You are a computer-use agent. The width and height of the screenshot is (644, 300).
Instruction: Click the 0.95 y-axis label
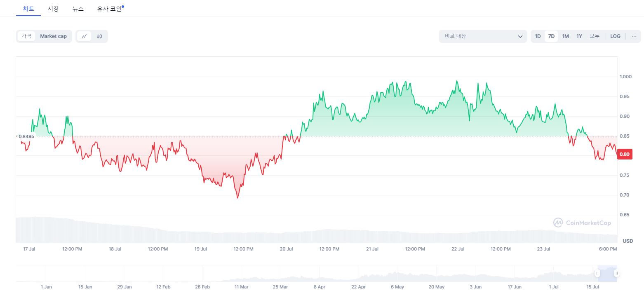tap(624, 96)
